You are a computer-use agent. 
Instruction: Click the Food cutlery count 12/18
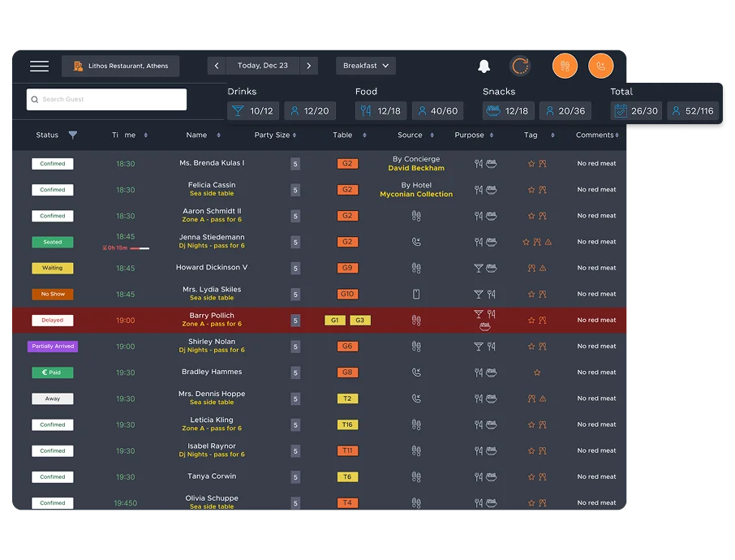pos(380,111)
